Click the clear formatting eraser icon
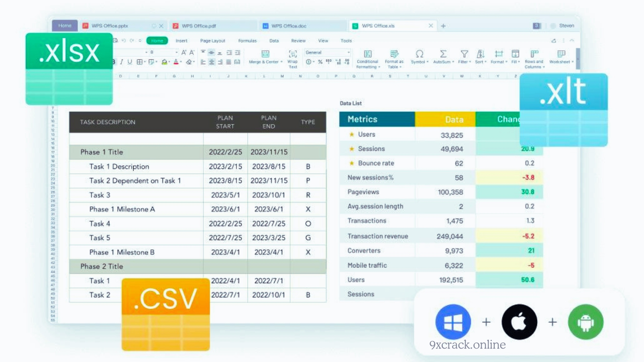The image size is (644, 362). [189, 62]
